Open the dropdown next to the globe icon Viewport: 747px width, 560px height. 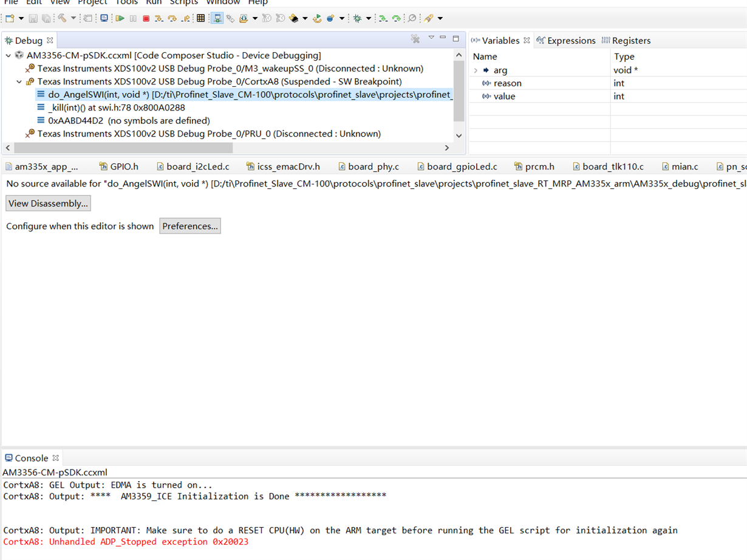click(342, 18)
